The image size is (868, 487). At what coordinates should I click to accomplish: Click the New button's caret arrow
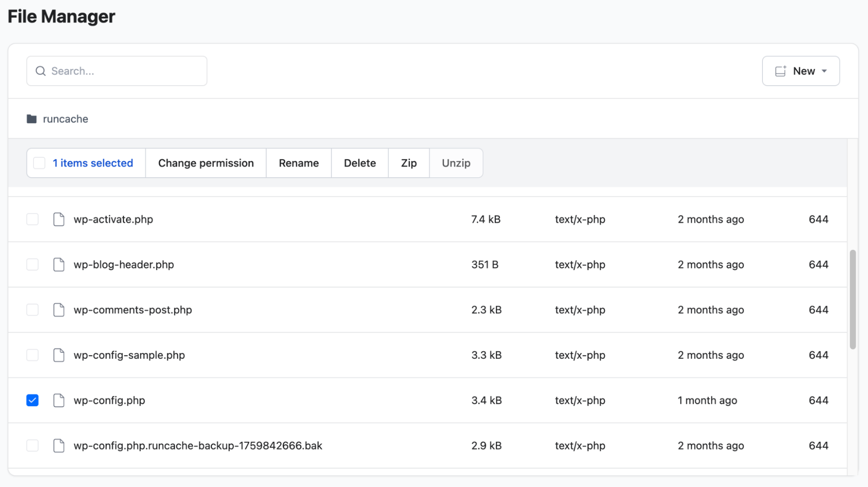824,71
